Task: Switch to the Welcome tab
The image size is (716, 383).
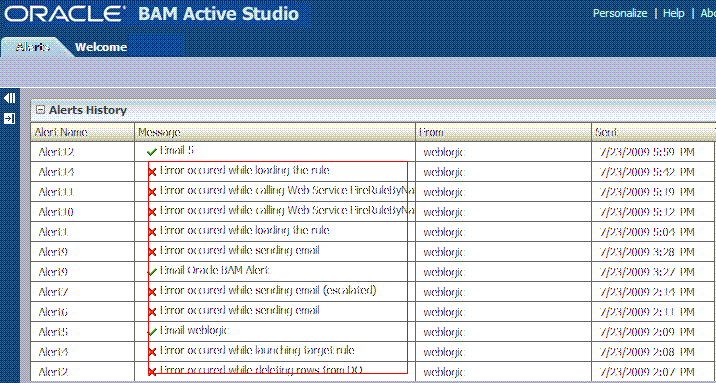Action: [101, 47]
